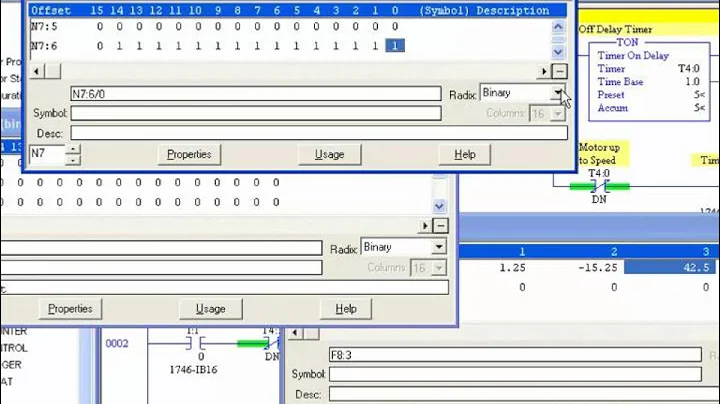Image resolution: width=720 pixels, height=404 pixels.
Task: Select value 42.5 in float table
Action: pos(669,267)
